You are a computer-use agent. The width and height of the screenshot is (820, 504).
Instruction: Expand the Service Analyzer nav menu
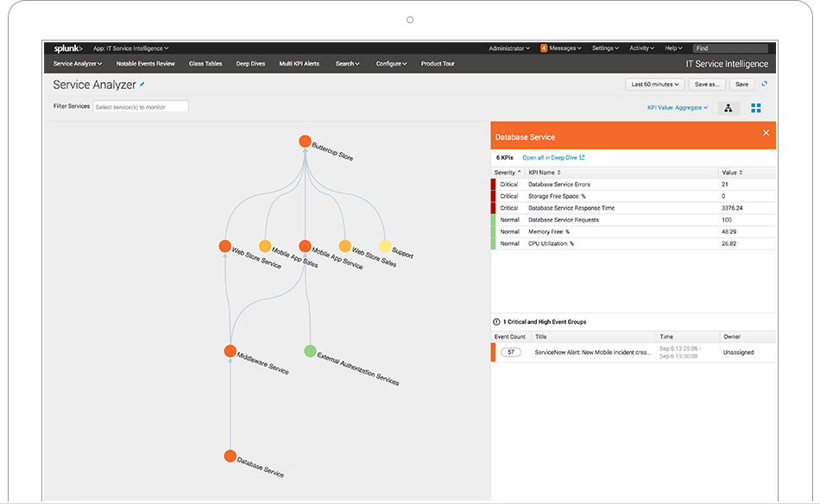point(78,64)
